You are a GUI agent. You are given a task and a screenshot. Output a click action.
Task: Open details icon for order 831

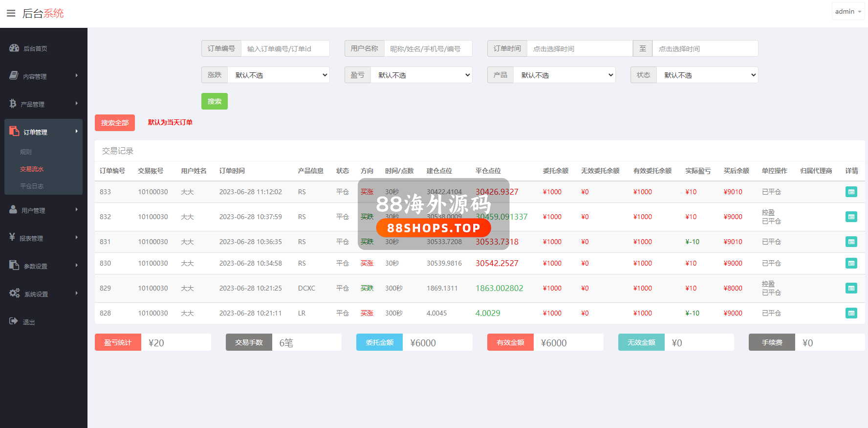(x=851, y=242)
